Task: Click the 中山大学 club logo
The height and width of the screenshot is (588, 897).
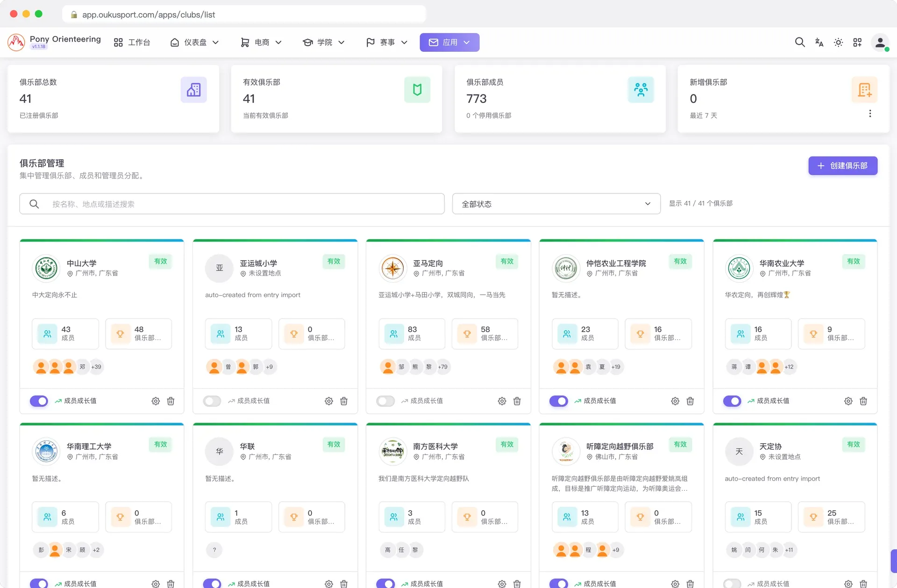Action: click(46, 268)
